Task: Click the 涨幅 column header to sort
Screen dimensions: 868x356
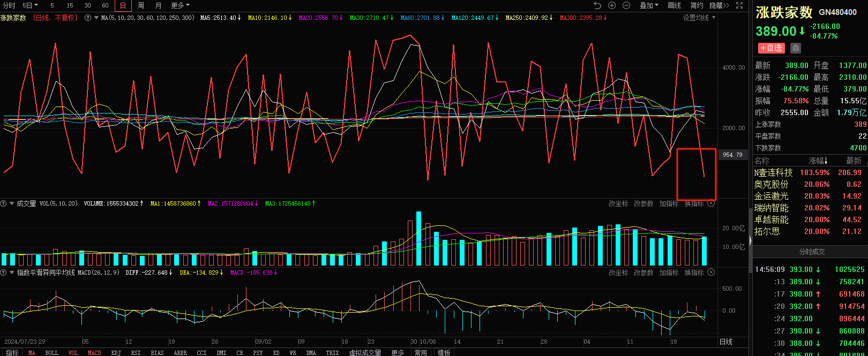Action: click(x=818, y=161)
